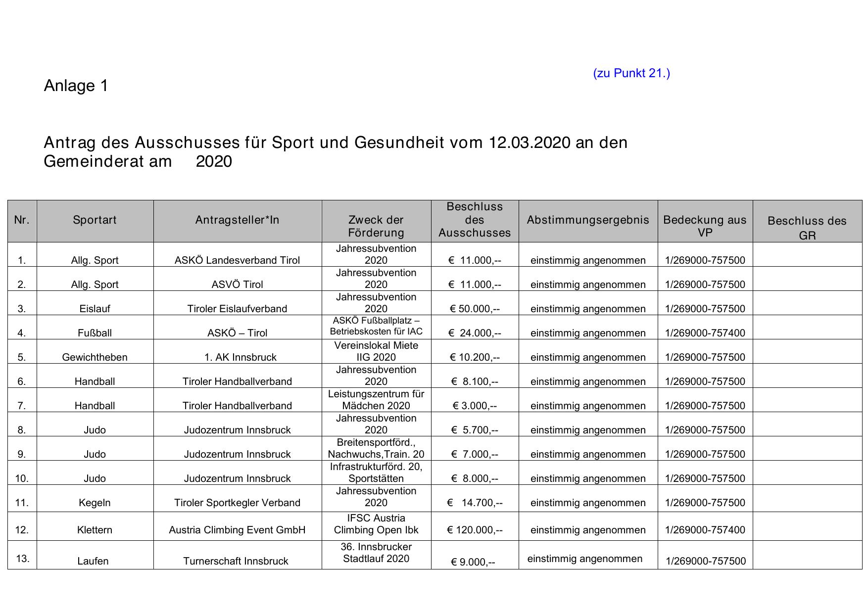The height and width of the screenshot is (614, 868).
Task: Click the "Bedeckung aus VP" column header
Action: (x=705, y=226)
